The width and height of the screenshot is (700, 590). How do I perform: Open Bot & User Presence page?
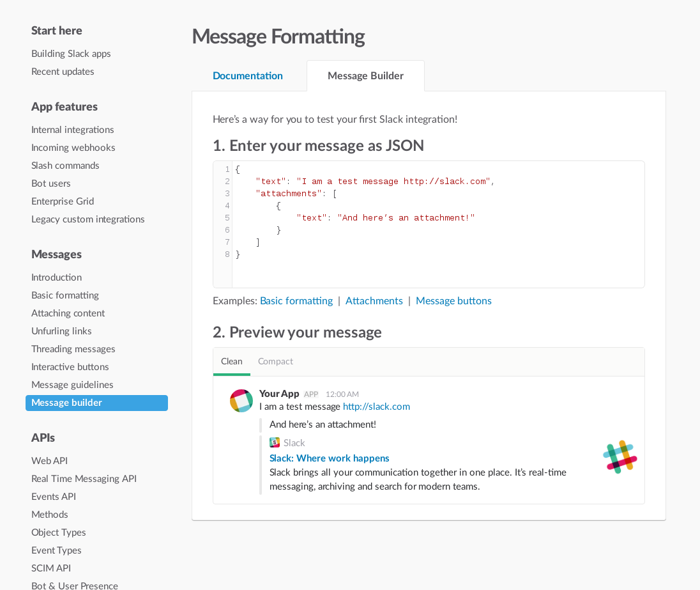75,586
